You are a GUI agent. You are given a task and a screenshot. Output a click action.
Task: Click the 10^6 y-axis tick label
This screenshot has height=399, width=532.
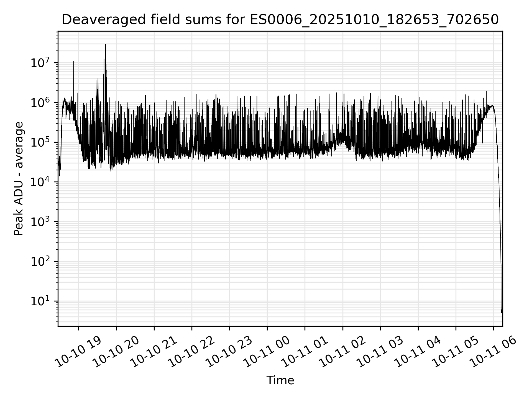pos(40,103)
